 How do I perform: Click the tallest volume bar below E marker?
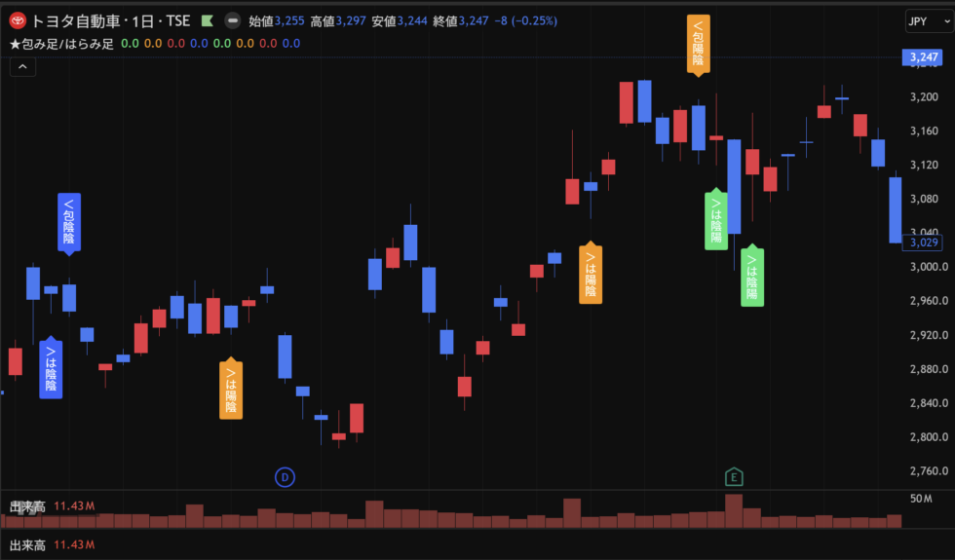(x=734, y=511)
